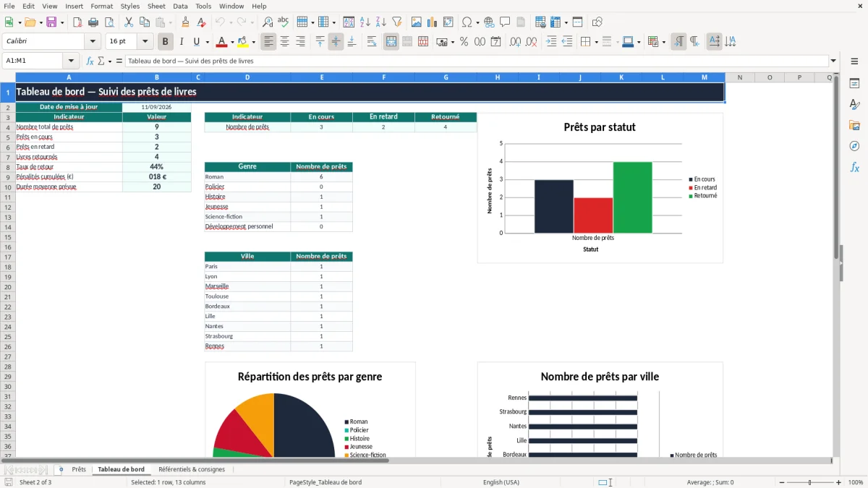This screenshot has height=488, width=868.
Task: Open the Calibri font name dropdown
Action: point(93,42)
